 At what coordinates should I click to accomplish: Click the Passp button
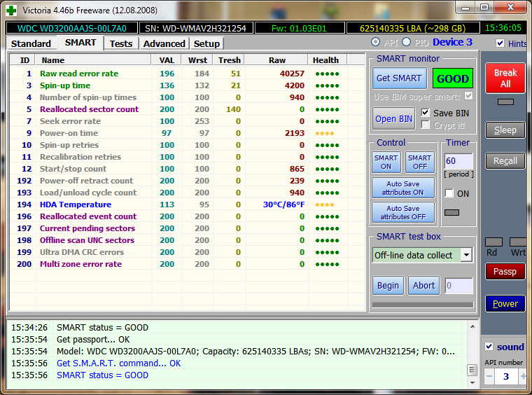(x=505, y=272)
